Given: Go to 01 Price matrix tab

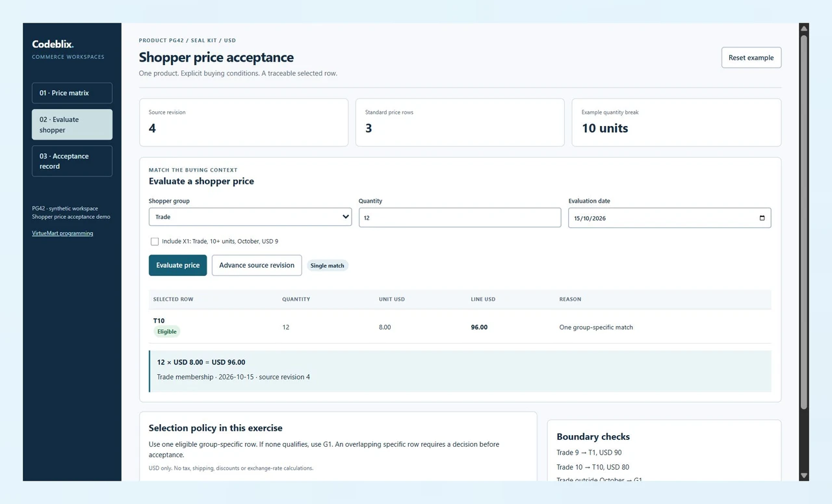Looking at the screenshot, I should coord(72,93).
